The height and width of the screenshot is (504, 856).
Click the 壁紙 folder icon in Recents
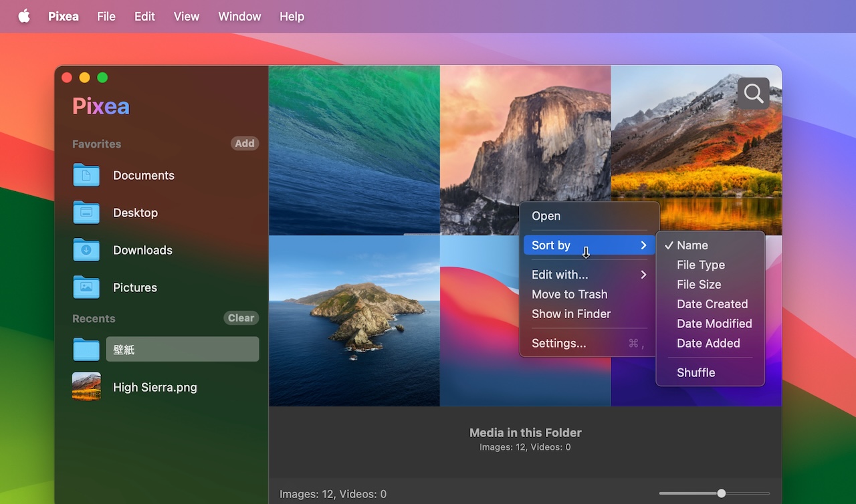pos(86,349)
